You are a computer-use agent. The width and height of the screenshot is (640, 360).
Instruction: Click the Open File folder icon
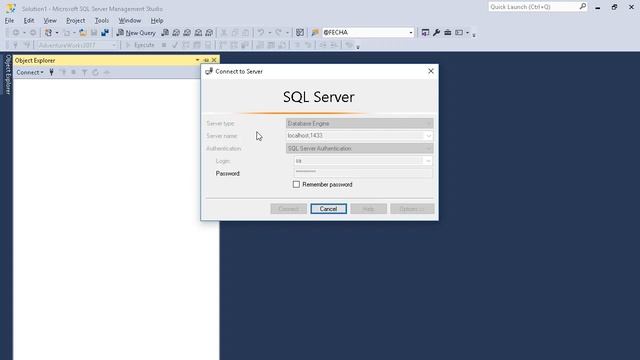83,33
